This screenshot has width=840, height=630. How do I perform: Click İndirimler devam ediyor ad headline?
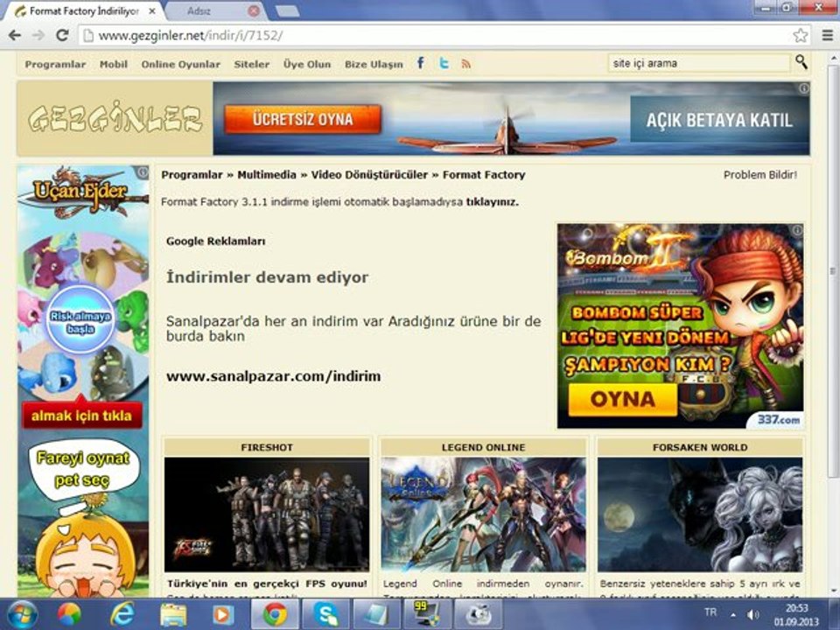coord(268,277)
